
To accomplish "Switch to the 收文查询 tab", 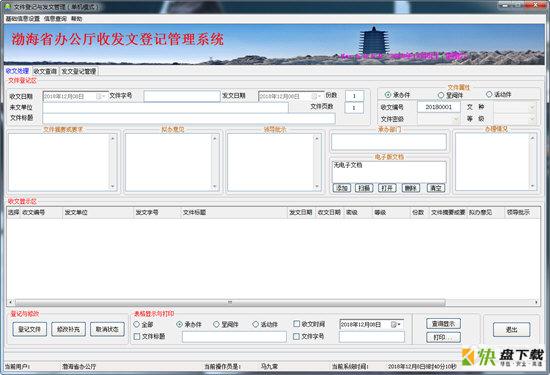I will tap(45, 71).
